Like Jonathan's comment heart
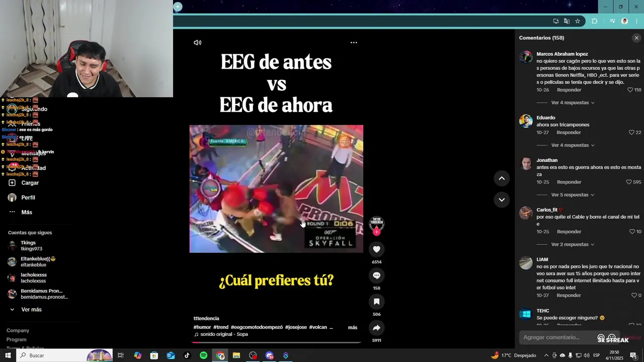This screenshot has height=362, width=644. click(629, 182)
